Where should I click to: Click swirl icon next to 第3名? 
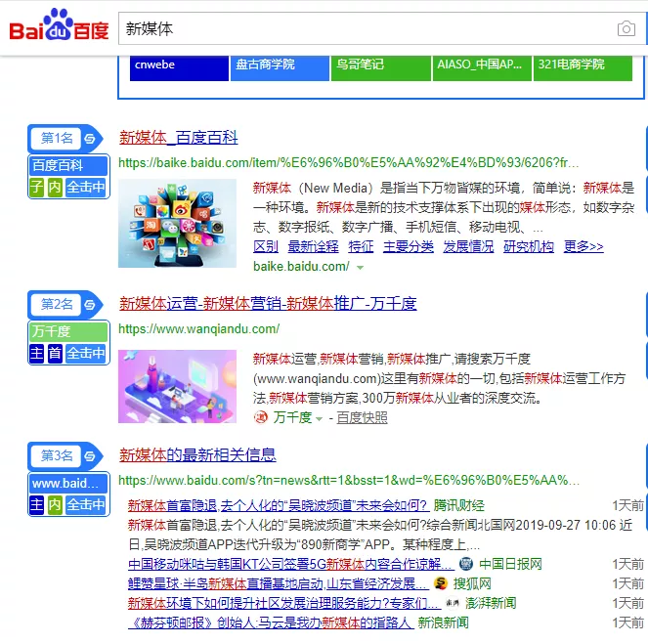[90, 456]
